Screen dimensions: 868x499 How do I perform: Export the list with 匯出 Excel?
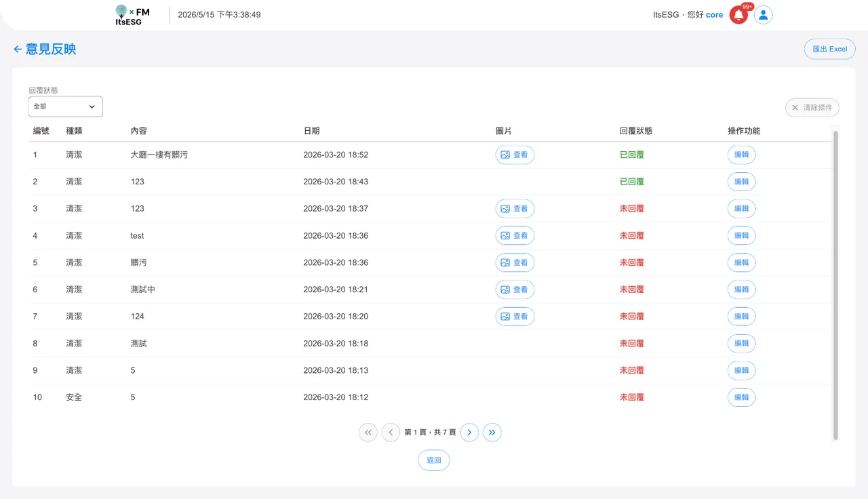click(x=829, y=49)
